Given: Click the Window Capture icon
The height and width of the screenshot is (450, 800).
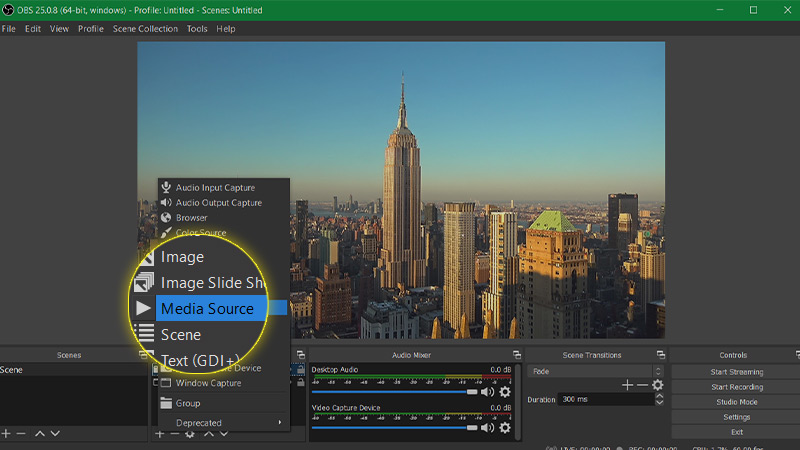Looking at the screenshot, I should click(166, 383).
